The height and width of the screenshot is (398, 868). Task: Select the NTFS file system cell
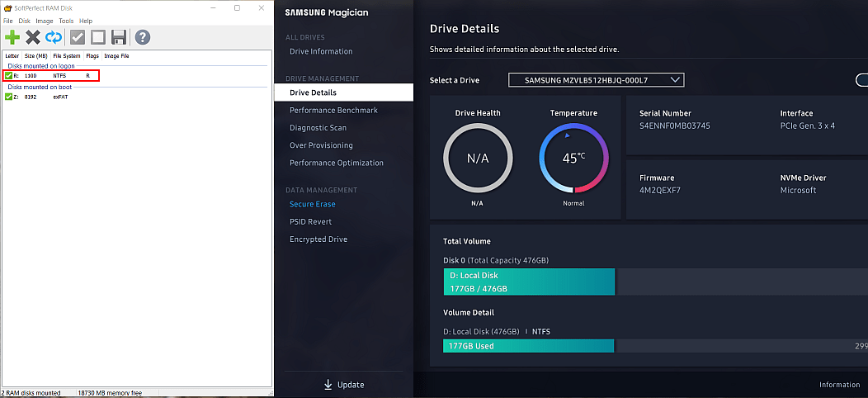click(59, 75)
